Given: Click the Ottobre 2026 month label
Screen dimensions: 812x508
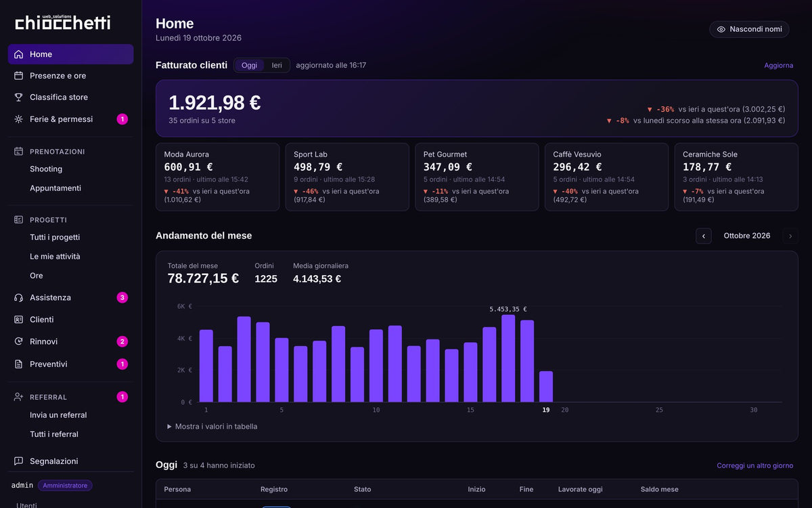Looking at the screenshot, I should pyautogui.click(x=747, y=236).
